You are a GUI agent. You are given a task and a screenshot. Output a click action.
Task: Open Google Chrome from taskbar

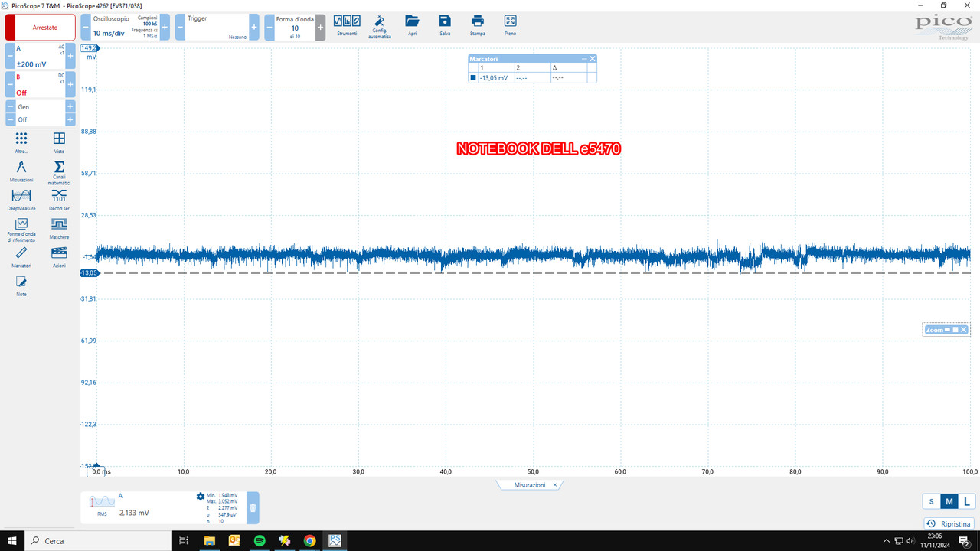pyautogui.click(x=309, y=540)
